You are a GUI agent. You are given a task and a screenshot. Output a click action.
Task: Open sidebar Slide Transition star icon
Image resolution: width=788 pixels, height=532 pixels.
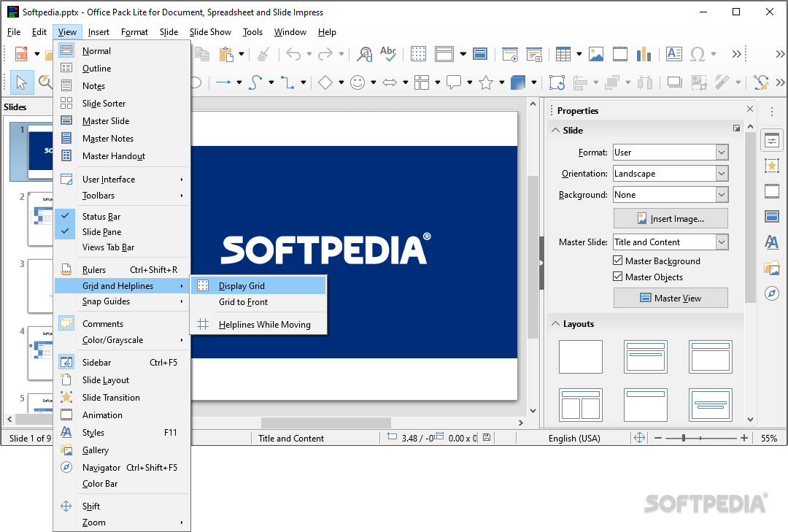click(x=772, y=166)
